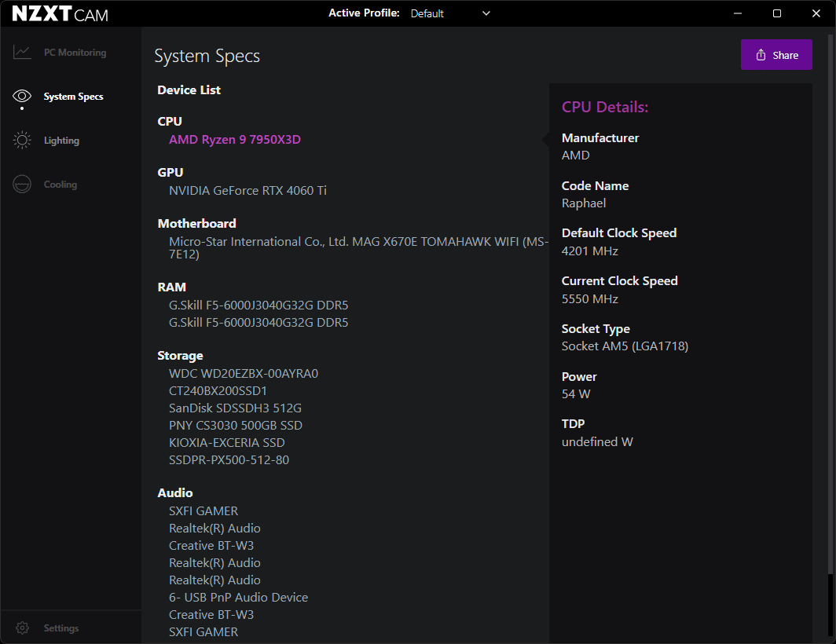Select the MSI MAG X670E TOMAHAWK motherboard entry
Viewport: 836px width, 644px height.
(357, 242)
